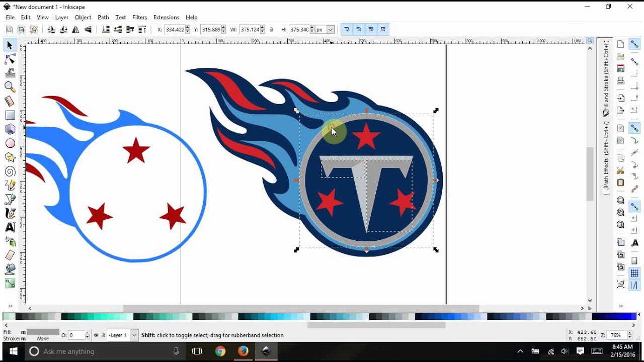Toggle Layer 1 visibility eye
Image resolution: width=644 pixels, height=362 pixels.
point(96,335)
